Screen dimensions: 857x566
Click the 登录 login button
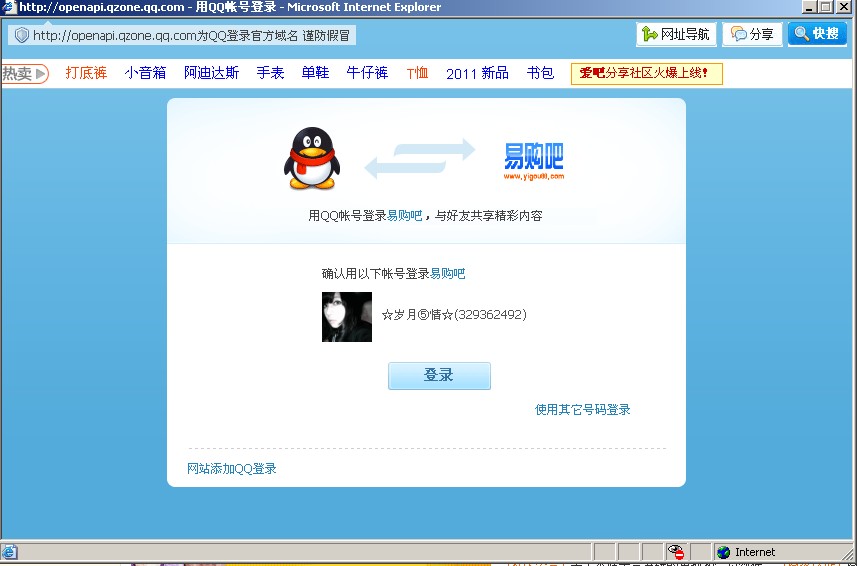coord(439,376)
